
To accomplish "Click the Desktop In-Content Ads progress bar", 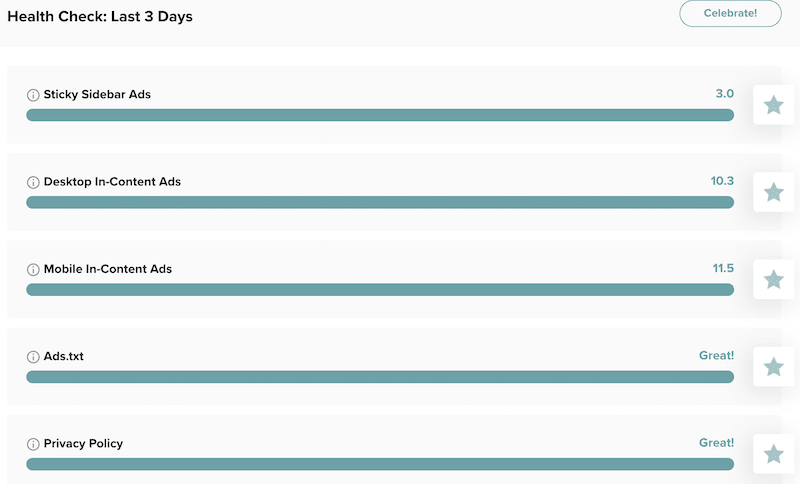I will (380, 202).
